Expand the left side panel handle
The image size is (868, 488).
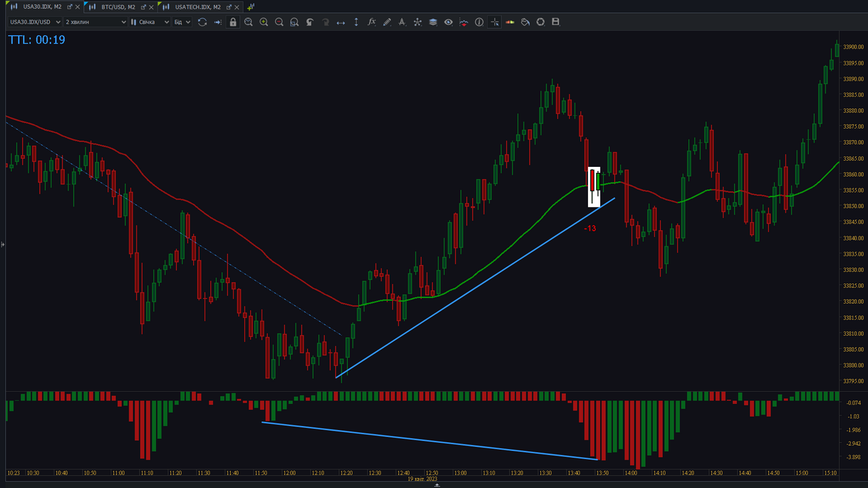tap(3, 244)
